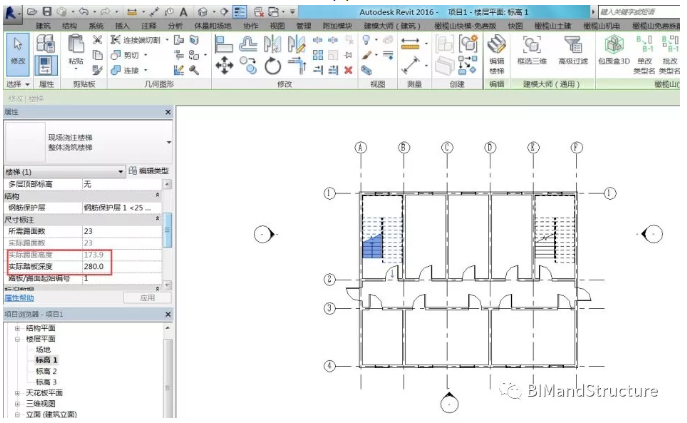687x423 pixels.
Task: Click the Aligned dimension measure icon
Action: pyautogui.click(x=410, y=44)
